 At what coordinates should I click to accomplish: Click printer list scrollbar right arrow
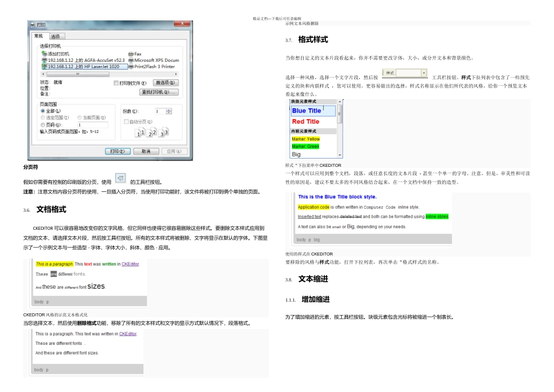(176, 74)
